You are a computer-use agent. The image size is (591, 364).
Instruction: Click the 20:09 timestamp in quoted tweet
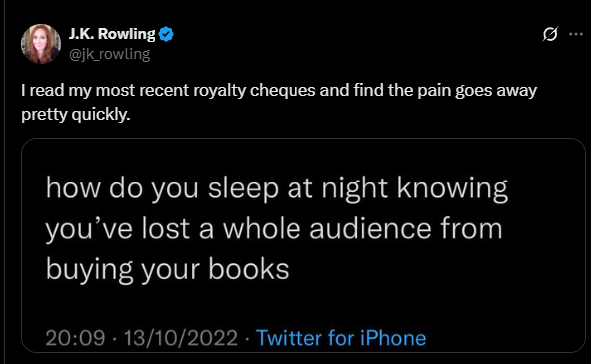tap(75, 338)
